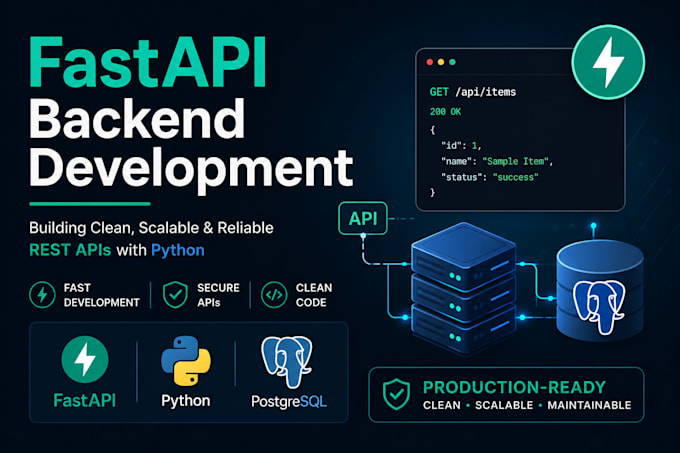The image size is (680, 453).
Task: Click the Python logo
Action: tap(186, 361)
